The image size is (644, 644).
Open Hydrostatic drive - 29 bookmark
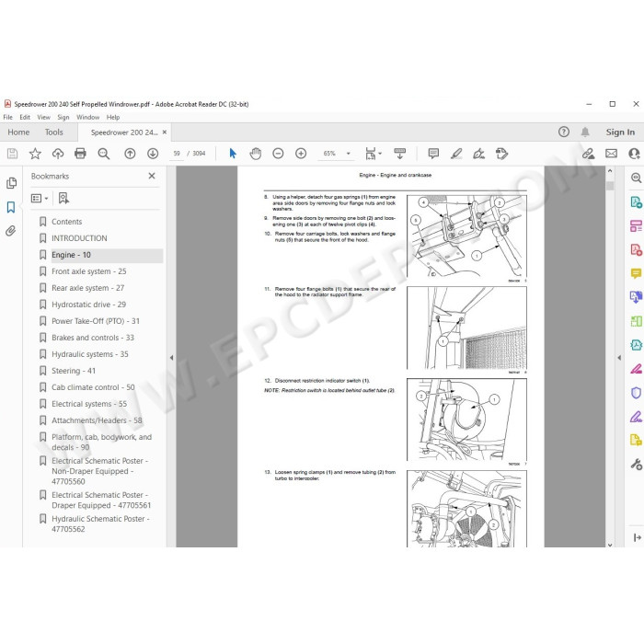coord(88,305)
